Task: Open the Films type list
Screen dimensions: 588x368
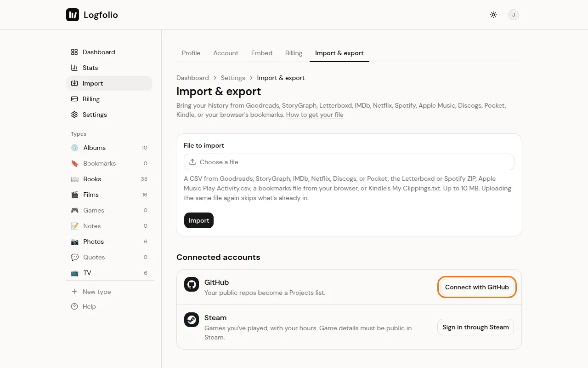Action: [x=109, y=195]
